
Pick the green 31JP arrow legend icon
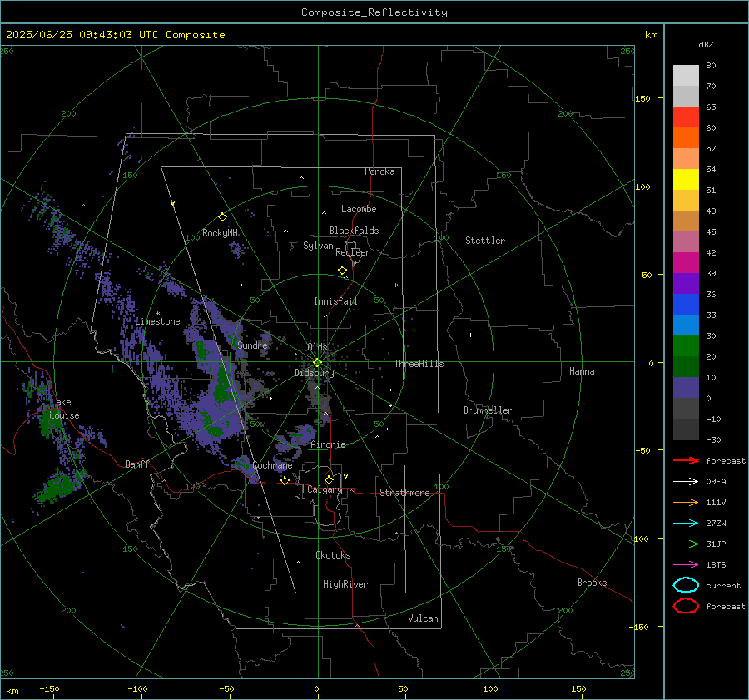(686, 544)
